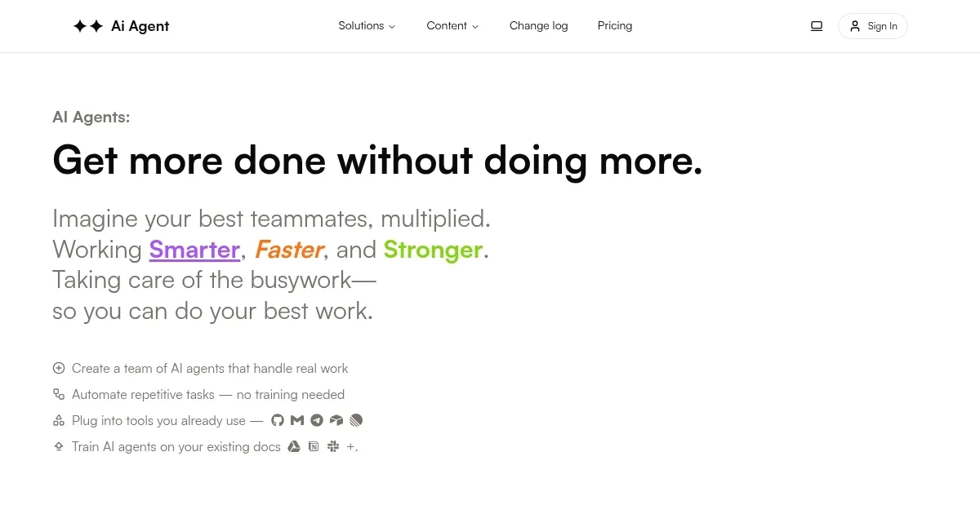Click the circled plus icon beside Create a team
The image size is (980, 514).
[x=59, y=368]
